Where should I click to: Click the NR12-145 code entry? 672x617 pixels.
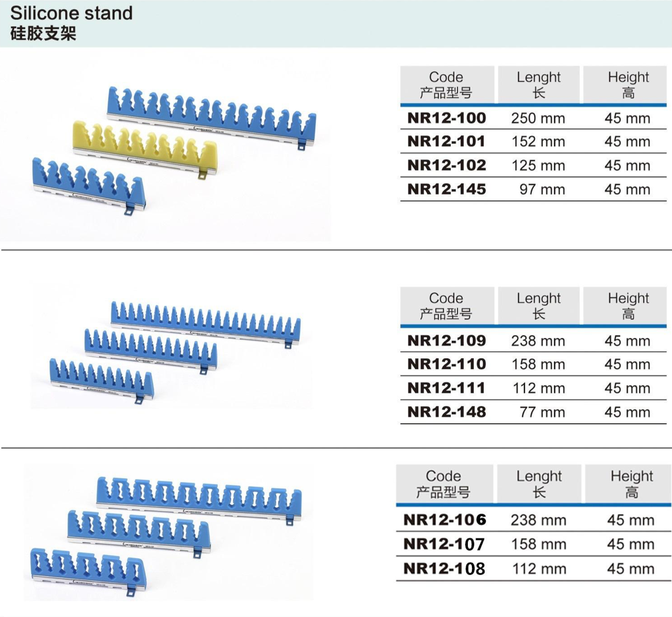(x=447, y=189)
